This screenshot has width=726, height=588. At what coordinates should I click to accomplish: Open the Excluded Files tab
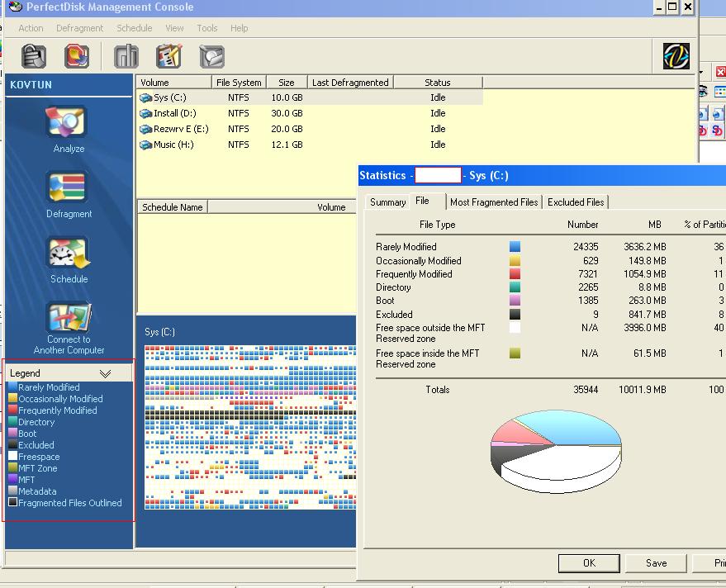coord(576,202)
